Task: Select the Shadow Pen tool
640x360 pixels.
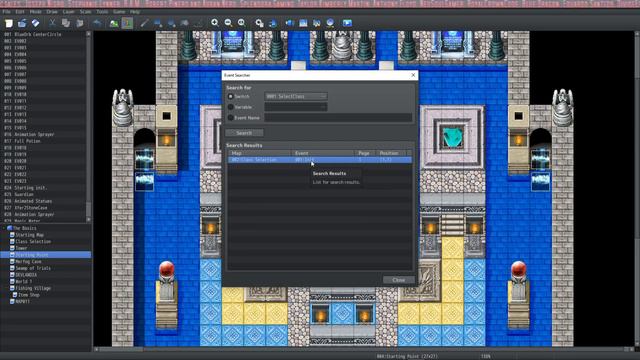Action: (x=198, y=23)
